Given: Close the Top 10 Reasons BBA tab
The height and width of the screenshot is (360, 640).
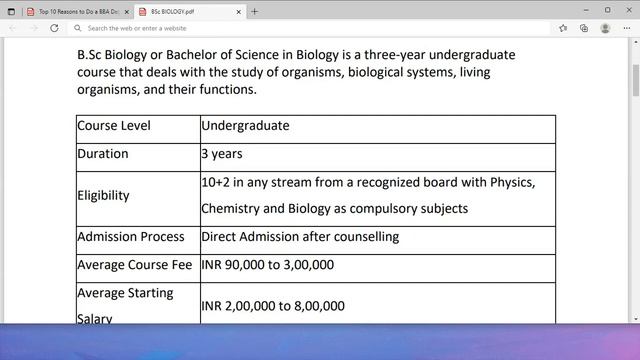Looking at the screenshot, I should click(x=127, y=12).
